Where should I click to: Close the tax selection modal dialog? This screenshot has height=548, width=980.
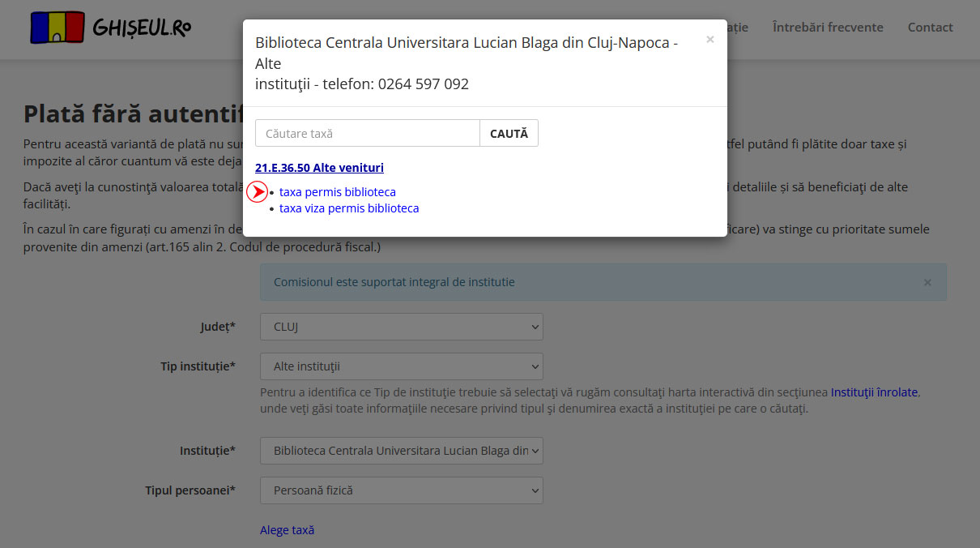click(x=710, y=39)
